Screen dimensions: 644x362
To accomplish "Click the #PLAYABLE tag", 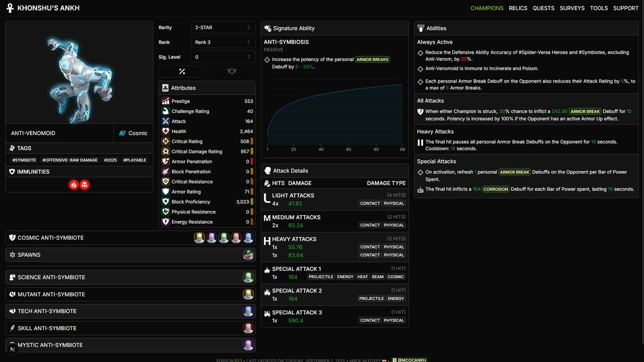I will [x=135, y=160].
